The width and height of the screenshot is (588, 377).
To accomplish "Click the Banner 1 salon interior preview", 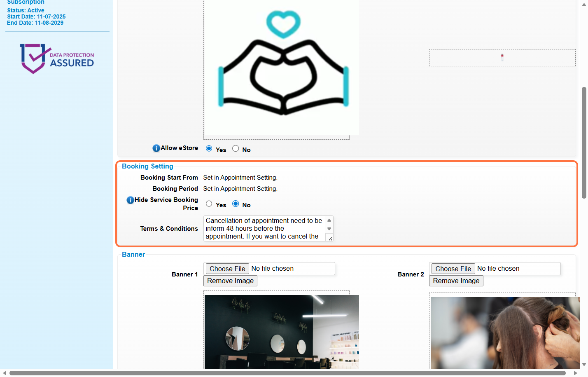I will [282, 332].
